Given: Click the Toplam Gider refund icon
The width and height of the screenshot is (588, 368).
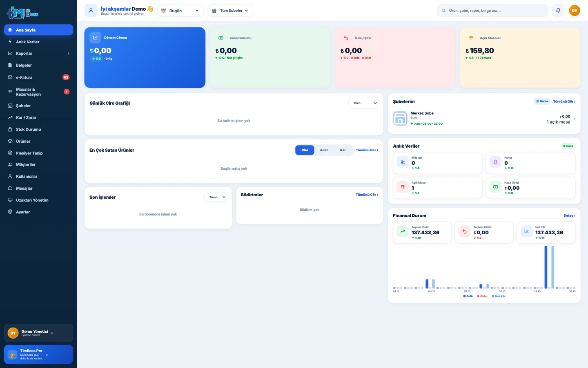Looking at the screenshot, I should [x=464, y=231].
